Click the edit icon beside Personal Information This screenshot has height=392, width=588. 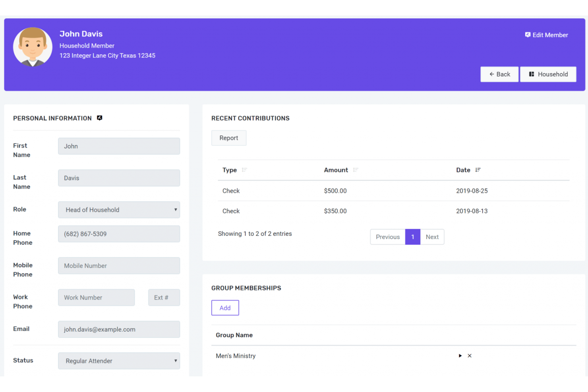99,118
